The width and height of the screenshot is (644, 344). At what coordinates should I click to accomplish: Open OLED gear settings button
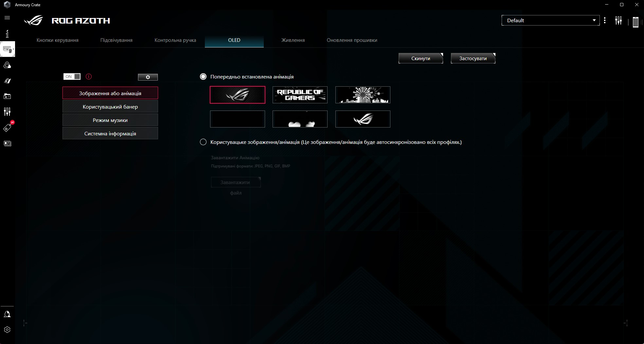[x=148, y=77]
